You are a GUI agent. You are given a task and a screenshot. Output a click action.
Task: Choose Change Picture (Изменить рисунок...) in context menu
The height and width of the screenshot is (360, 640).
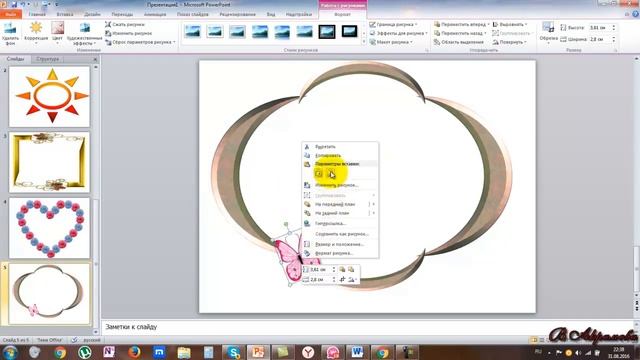pos(340,185)
